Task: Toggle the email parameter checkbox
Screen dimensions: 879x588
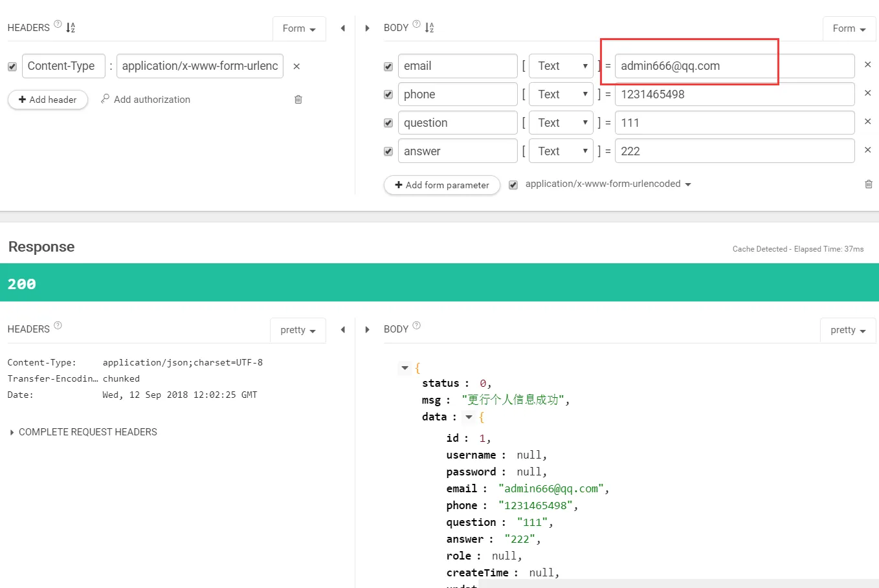Action: pyautogui.click(x=388, y=67)
